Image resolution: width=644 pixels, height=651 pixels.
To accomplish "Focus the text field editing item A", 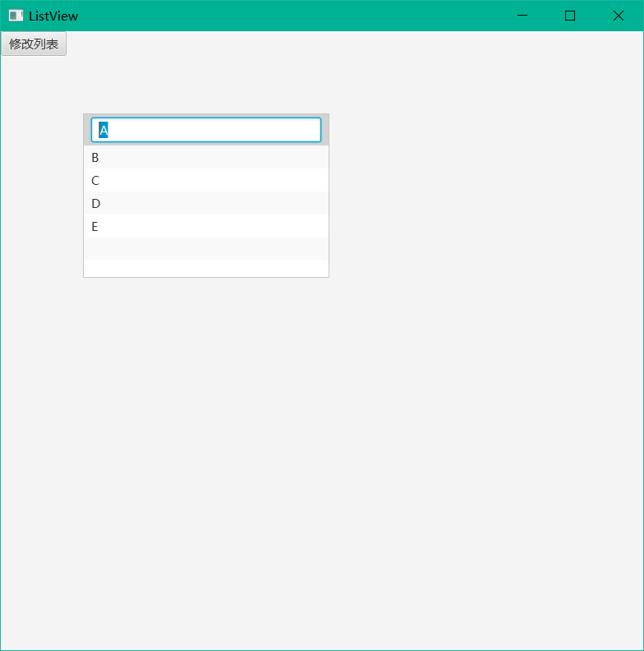I will 206,130.
